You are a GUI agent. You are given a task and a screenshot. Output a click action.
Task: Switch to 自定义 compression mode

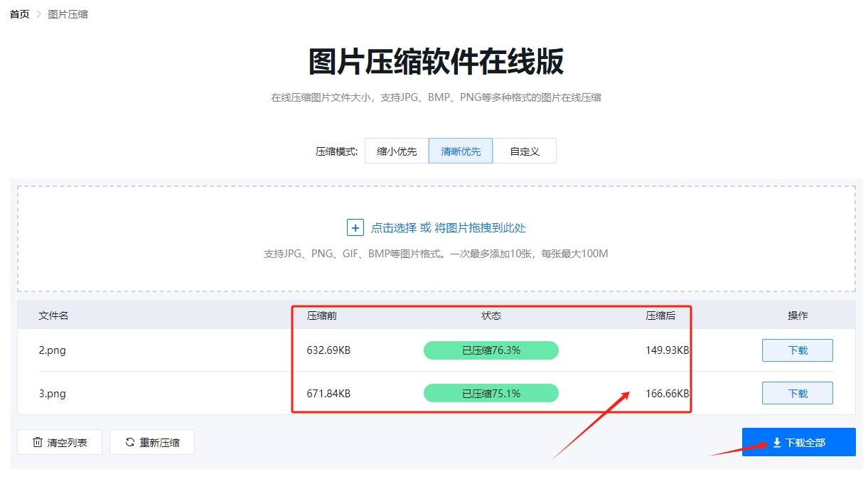525,151
